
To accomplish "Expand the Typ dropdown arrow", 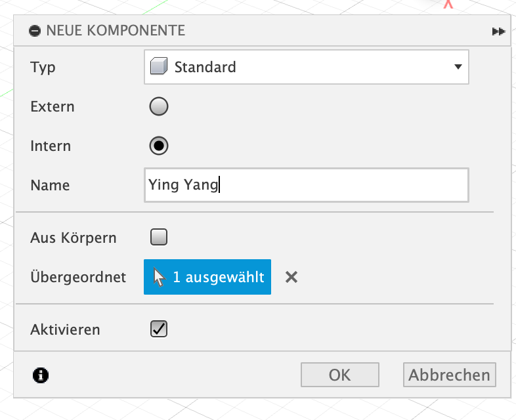I will click(x=458, y=67).
